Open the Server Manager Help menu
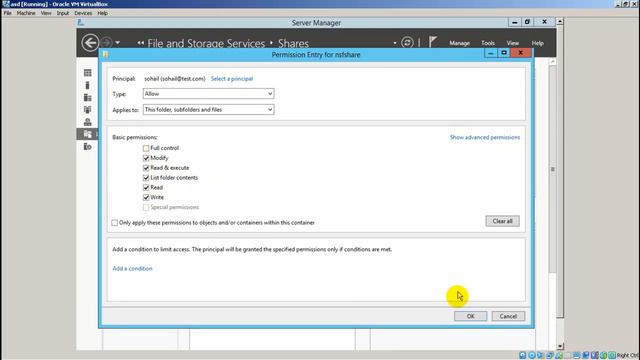Screen dimensions: 640x360 [x=538, y=43]
